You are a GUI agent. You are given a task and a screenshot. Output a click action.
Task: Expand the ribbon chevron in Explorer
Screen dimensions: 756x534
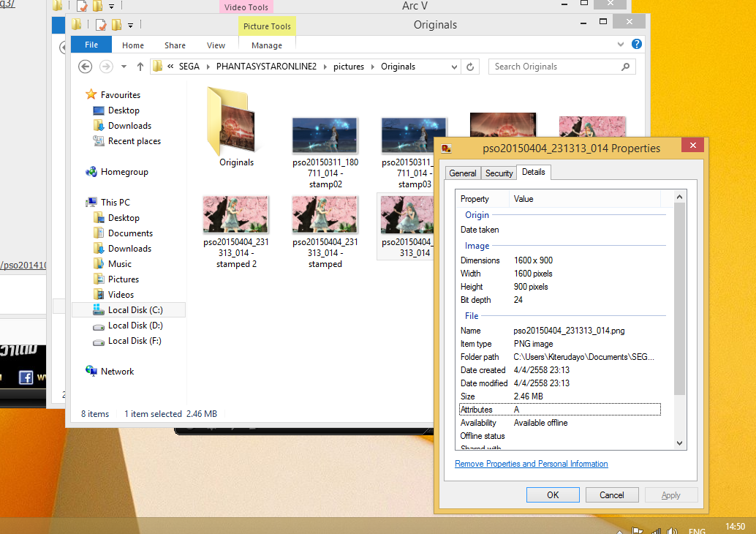point(621,45)
